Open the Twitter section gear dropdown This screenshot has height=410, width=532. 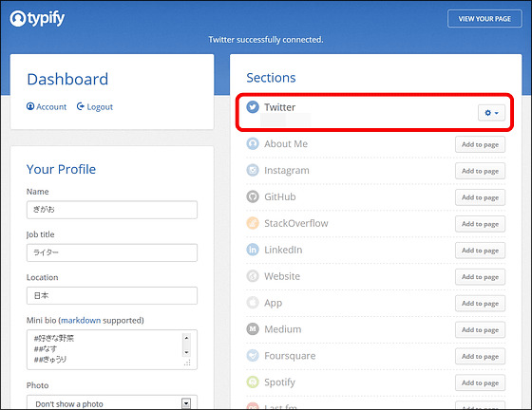pyautogui.click(x=491, y=113)
